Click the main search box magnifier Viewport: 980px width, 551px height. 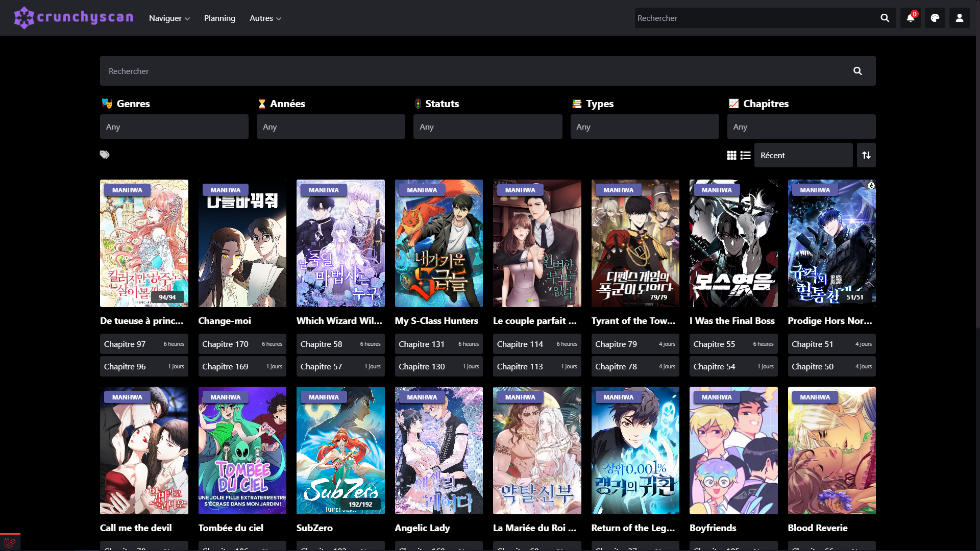click(x=857, y=71)
